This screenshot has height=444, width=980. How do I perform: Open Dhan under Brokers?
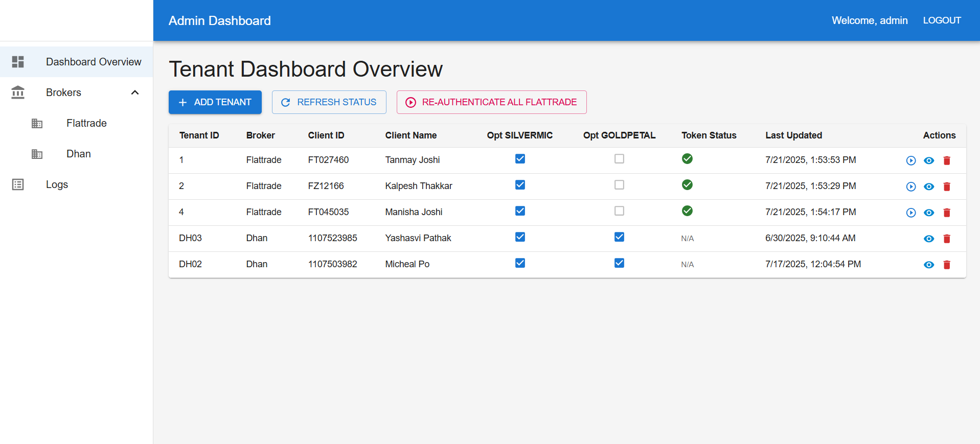click(79, 154)
